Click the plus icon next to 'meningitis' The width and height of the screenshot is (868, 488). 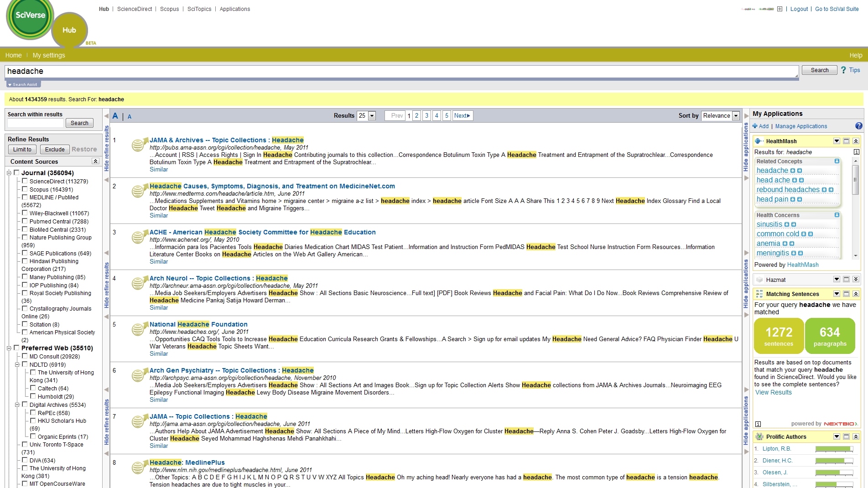pos(794,253)
